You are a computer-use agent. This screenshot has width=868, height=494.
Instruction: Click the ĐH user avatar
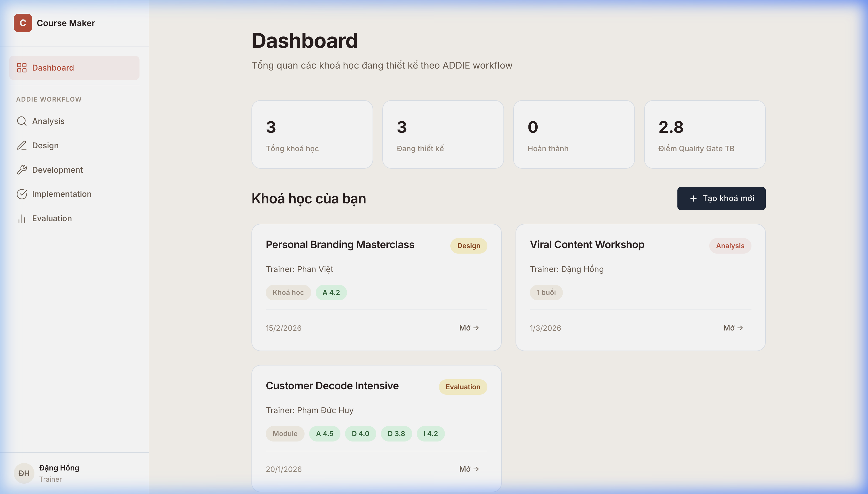[x=24, y=473]
